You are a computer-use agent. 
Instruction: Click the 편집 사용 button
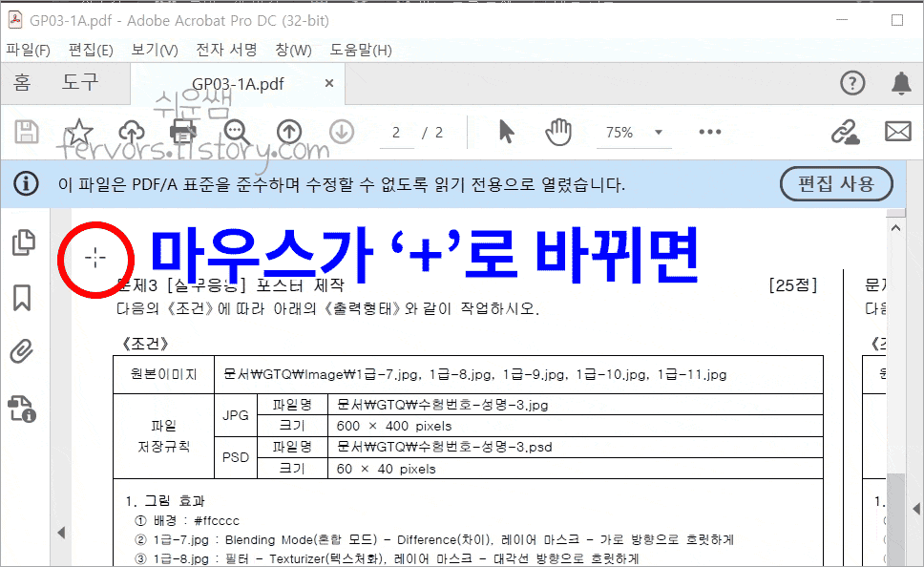(836, 184)
